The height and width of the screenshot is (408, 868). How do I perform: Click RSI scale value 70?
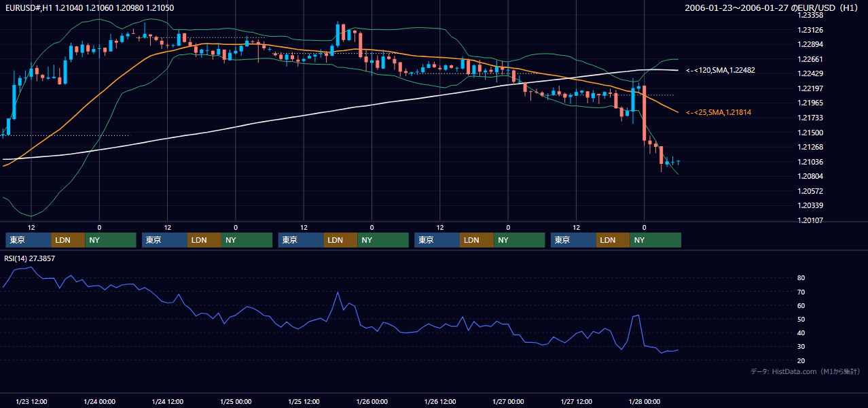[x=801, y=292]
